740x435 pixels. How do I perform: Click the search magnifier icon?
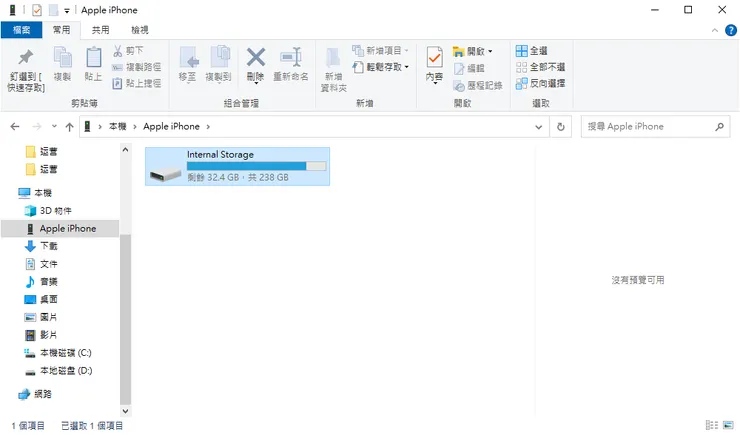pyautogui.click(x=719, y=126)
